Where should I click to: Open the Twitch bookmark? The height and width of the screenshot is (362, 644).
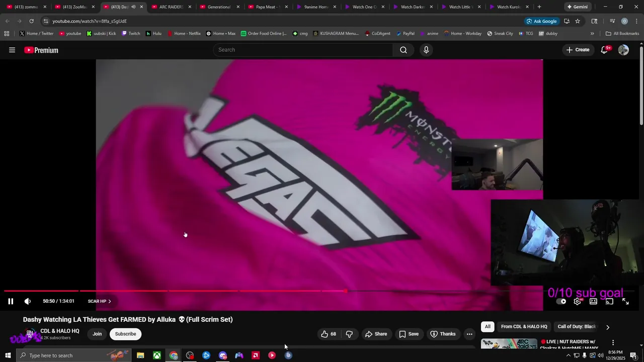pos(131,34)
